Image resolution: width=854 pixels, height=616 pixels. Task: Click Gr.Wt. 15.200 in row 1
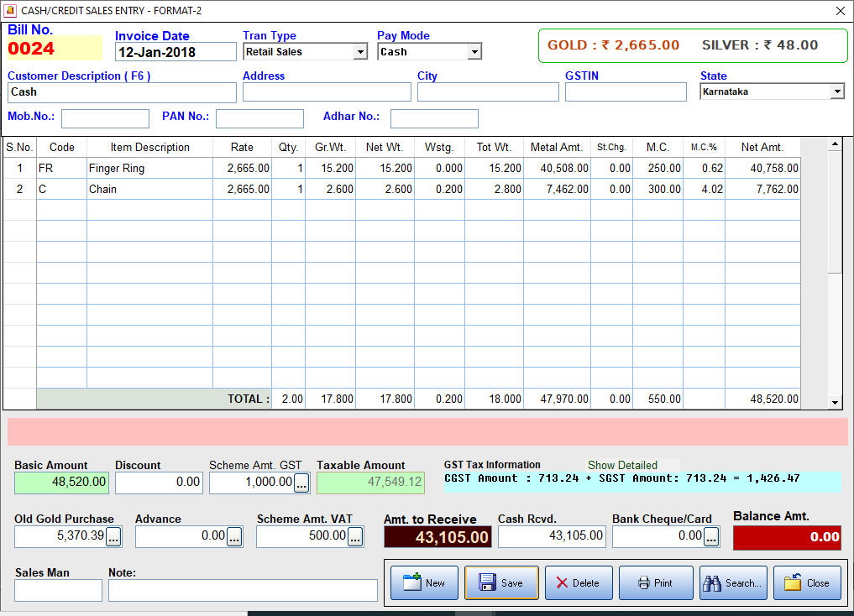[x=330, y=168]
